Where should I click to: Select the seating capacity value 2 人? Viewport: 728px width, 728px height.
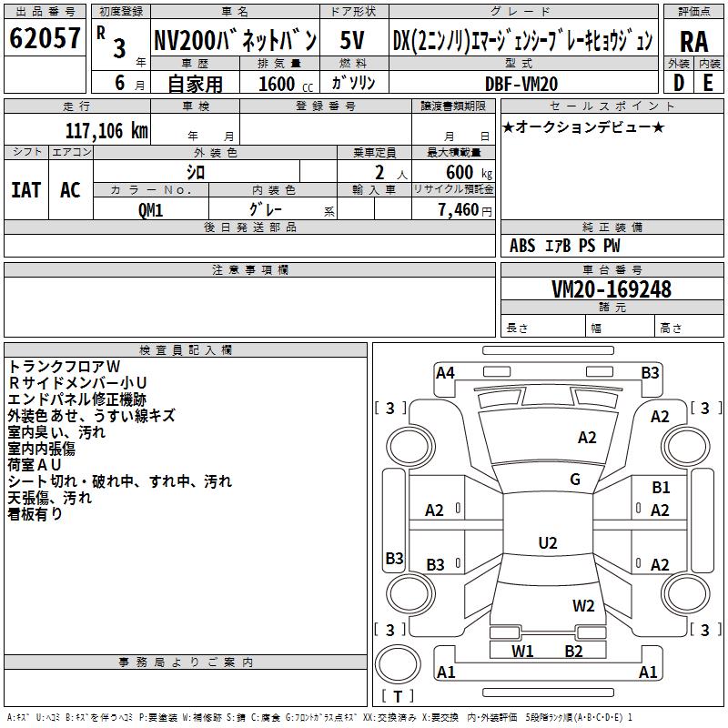(x=391, y=172)
